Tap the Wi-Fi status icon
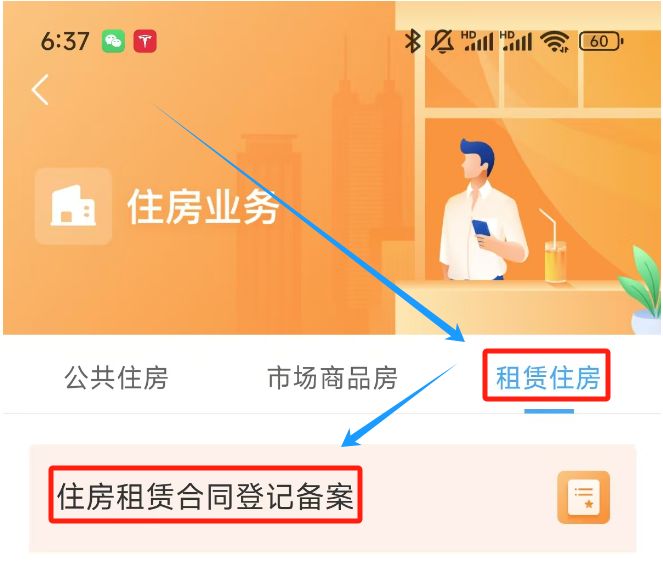The width and height of the screenshot is (663, 562). pos(556,42)
